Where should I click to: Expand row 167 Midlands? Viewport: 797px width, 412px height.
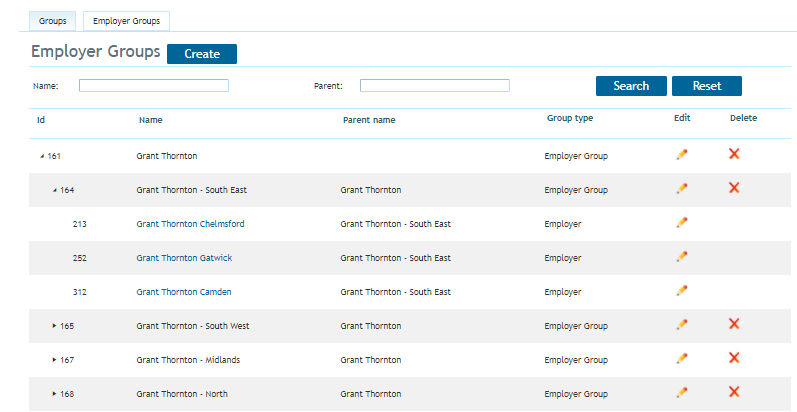[x=54, y=360]
